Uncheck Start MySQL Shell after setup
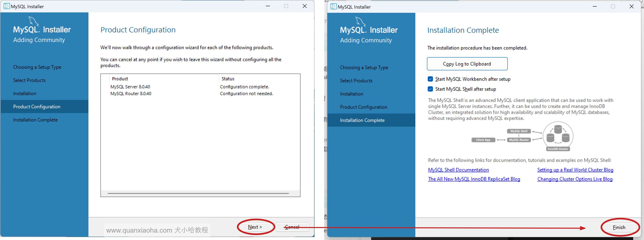Viewport: 644px width, 240px height. 430,89
